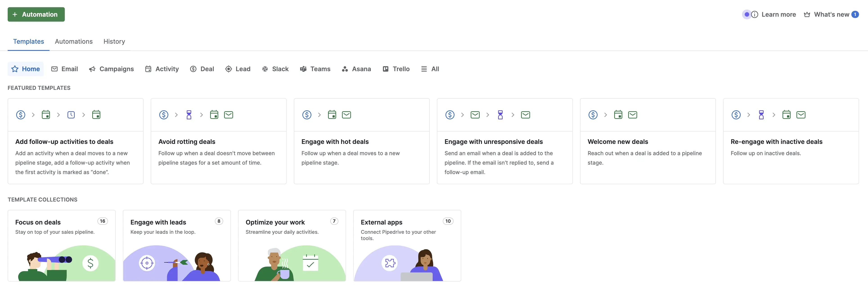Open What's new announcements

[x=831, y=14]
